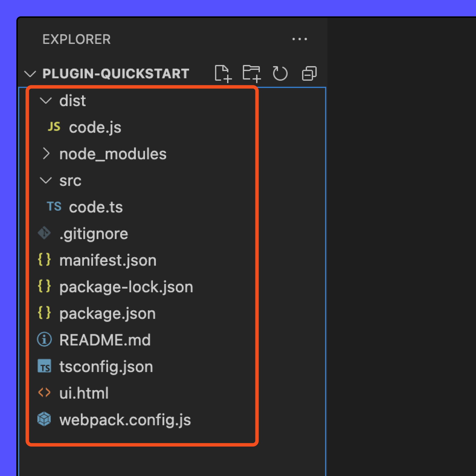
Task: Open manifest.json file
Action: (x=108, y=260)
